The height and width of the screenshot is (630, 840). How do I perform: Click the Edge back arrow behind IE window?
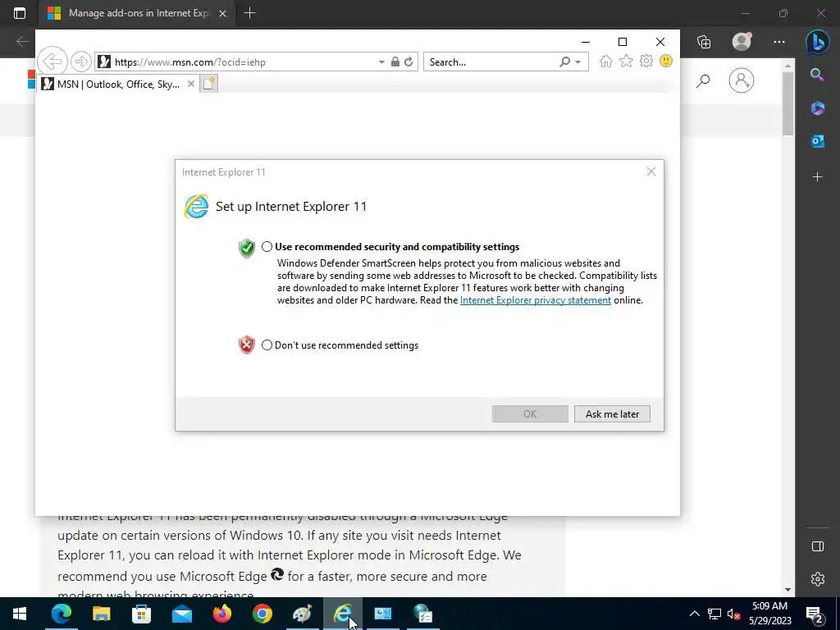22,42
